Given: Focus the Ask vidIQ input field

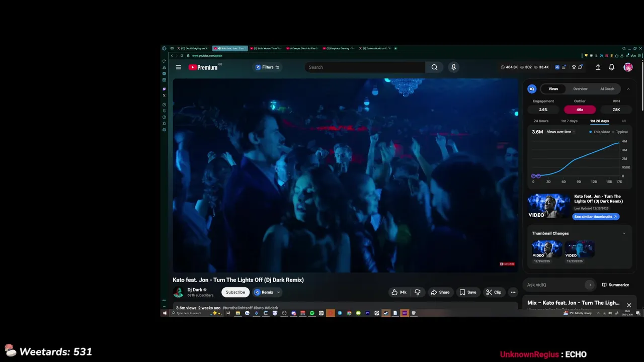Looking at the screenshot, I should click(555, 285).
